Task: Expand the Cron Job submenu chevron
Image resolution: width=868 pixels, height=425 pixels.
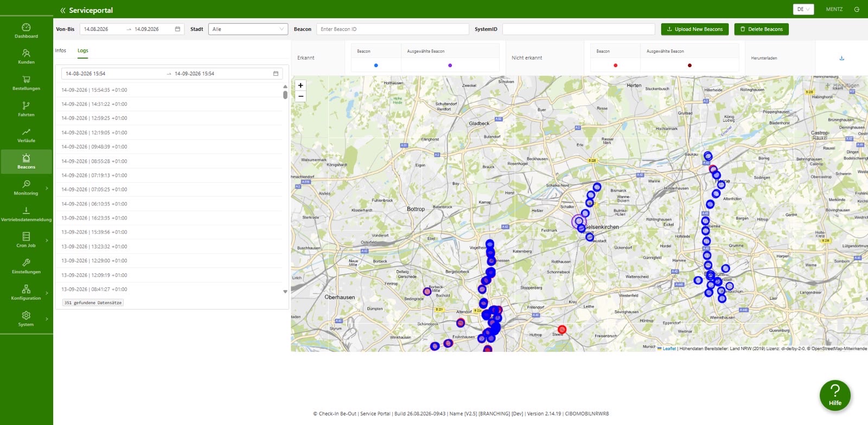Action: click(47, 240)
